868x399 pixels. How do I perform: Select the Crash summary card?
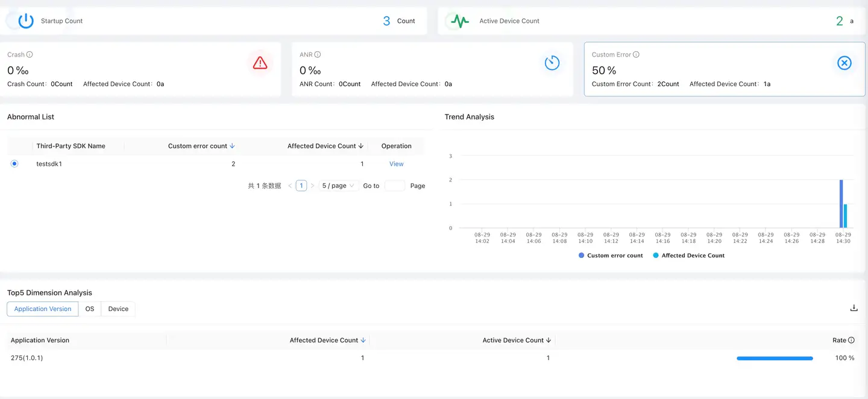140,69
